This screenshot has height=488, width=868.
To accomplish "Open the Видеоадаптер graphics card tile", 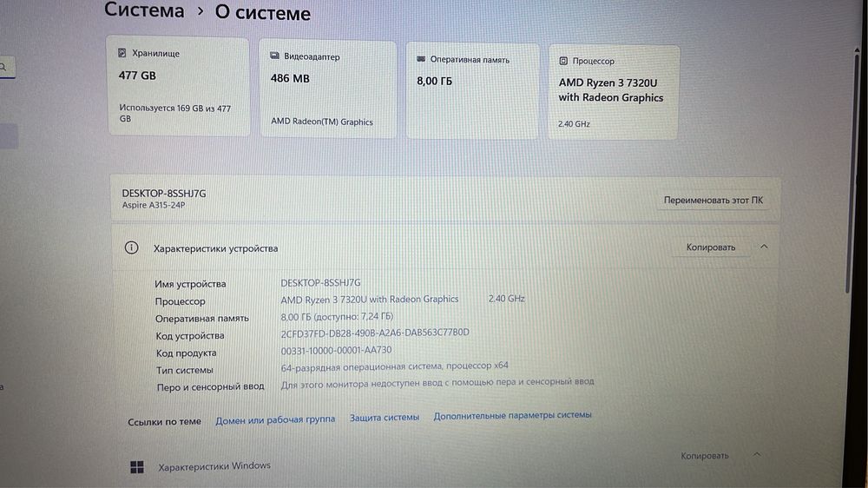I will coord(328,89).
